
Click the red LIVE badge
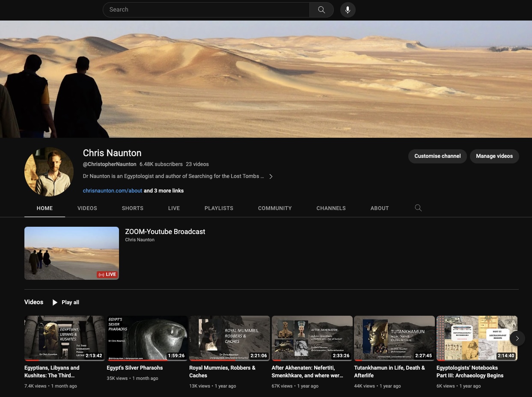click(107, 275)
